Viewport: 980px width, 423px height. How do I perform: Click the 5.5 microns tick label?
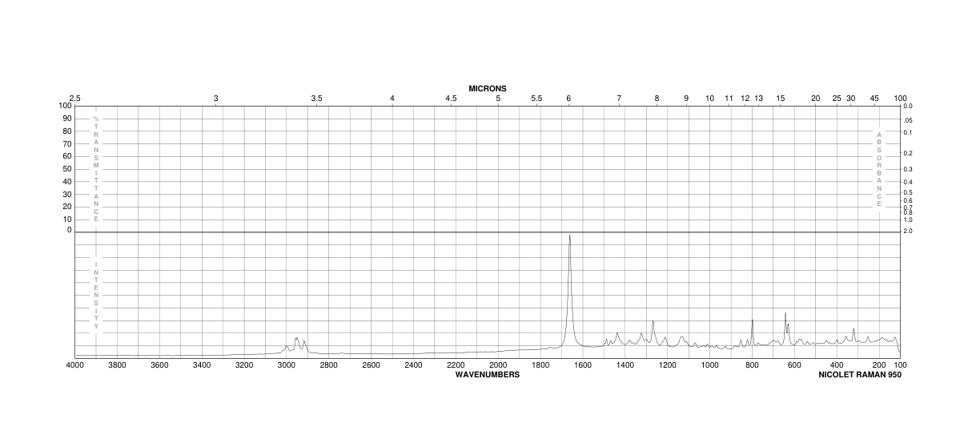tap(536, 99)
